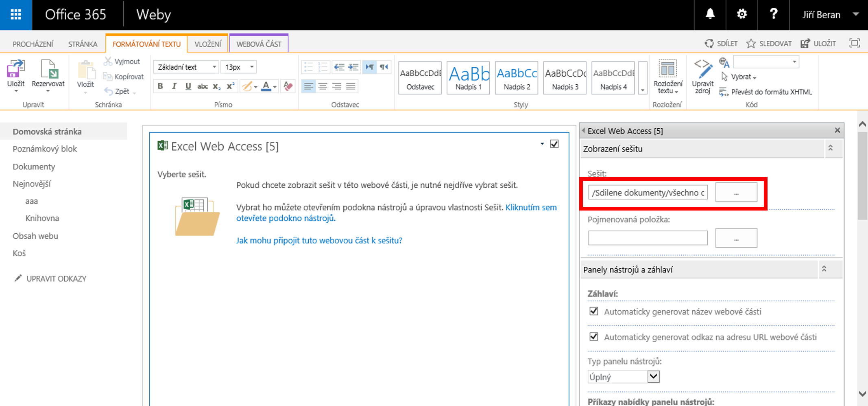Click the SLEDOVAT follow button
Image resolution: width=868 pixels, height=406 pixels.
[x=769, y=44]
